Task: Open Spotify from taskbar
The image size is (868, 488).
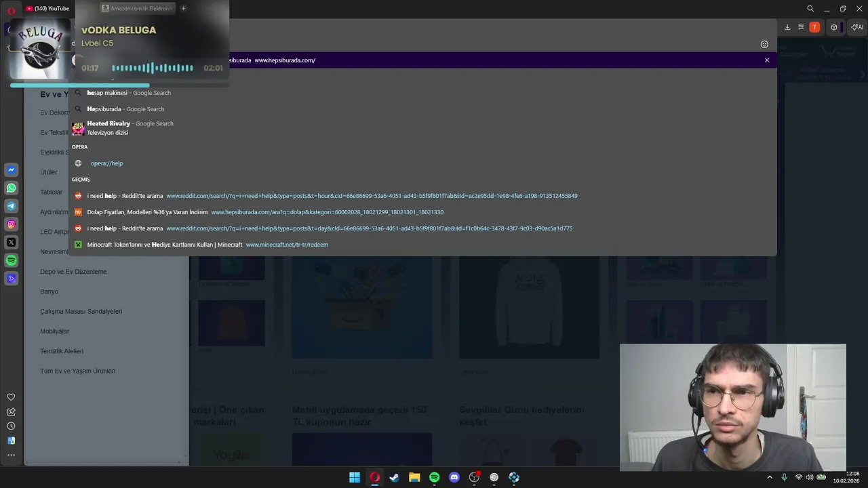Action: point(434,477)
